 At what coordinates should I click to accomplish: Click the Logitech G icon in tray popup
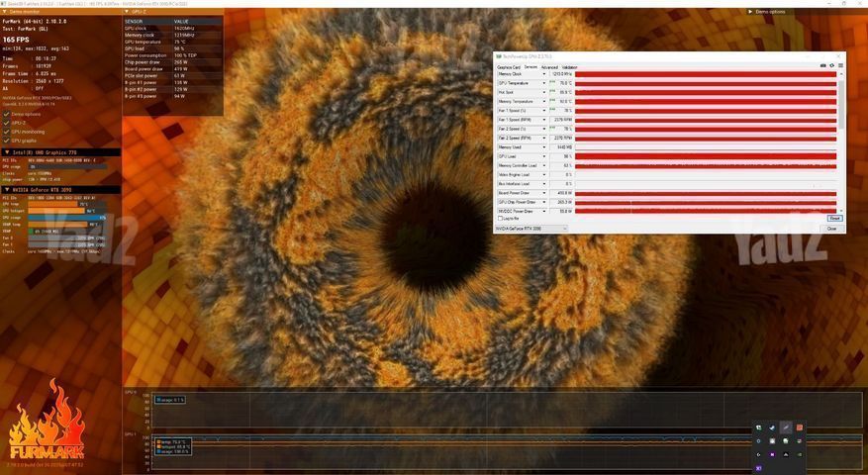point(758,454)
